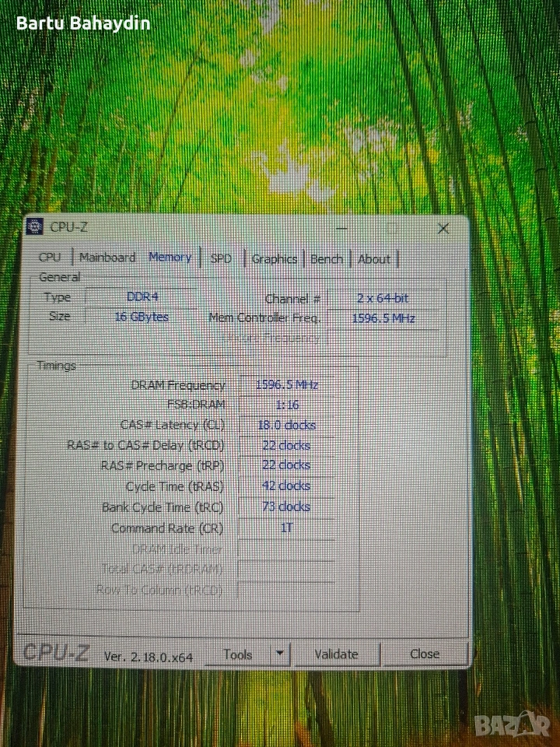Click Mem Controller Freq value 1596.5 MHz

(383, 318)
